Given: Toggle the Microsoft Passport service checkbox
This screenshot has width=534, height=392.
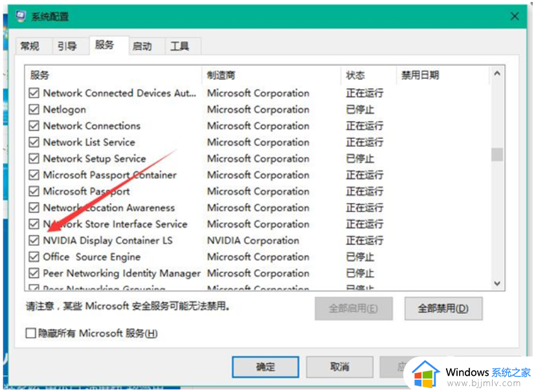Looking at the screenshot, I should [34, 191].
